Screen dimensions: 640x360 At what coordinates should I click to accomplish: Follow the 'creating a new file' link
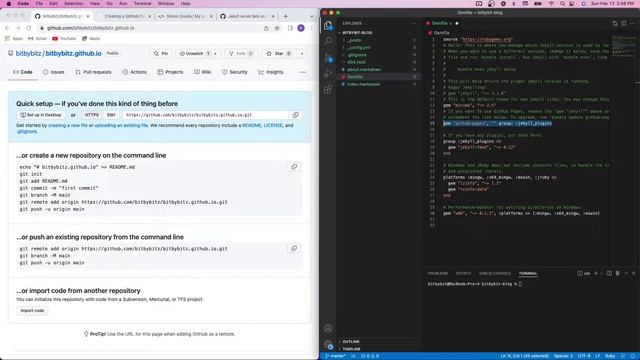(x=68, y=126)
